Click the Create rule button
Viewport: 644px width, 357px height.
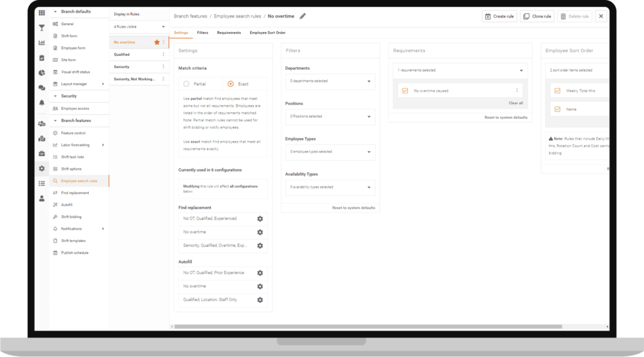pyautogui.click(x=499, y=16)
